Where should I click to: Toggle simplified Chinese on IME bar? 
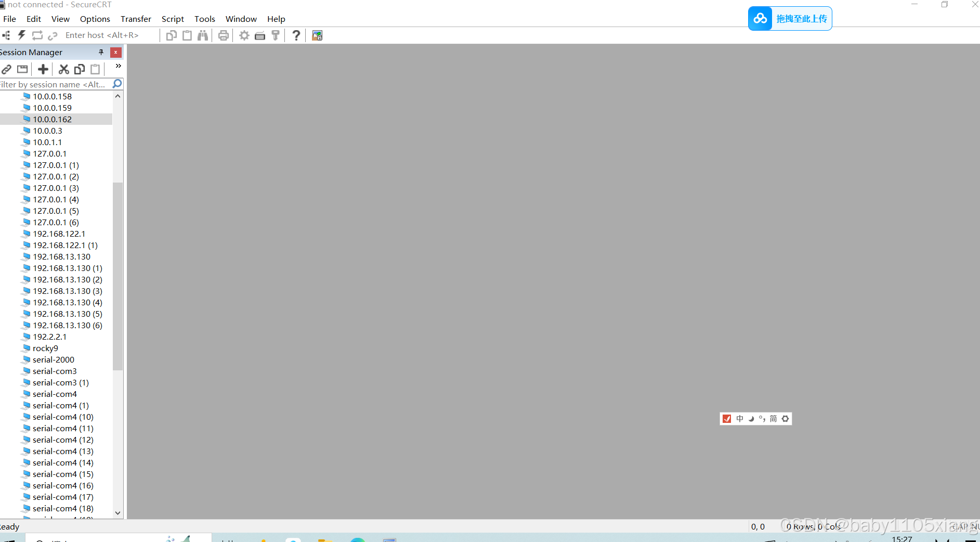774,419
